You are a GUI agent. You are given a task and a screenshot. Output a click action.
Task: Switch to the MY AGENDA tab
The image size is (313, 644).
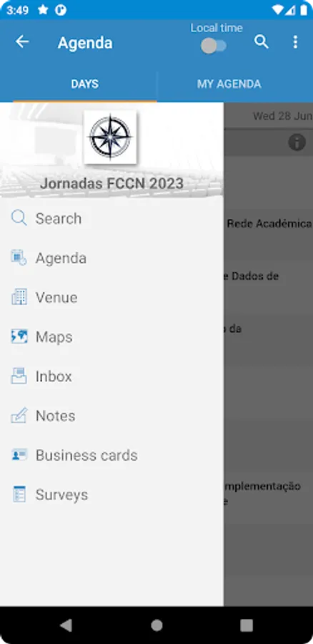click(x=229, y=84)
